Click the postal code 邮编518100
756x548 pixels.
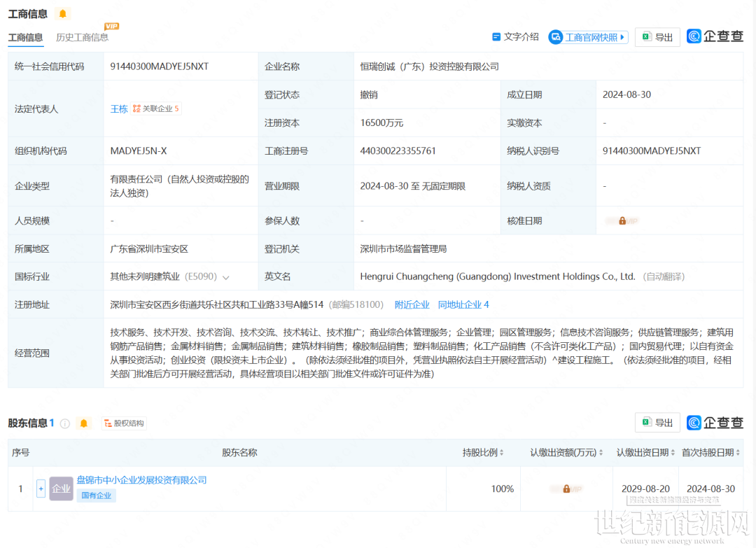pos(356,304)
